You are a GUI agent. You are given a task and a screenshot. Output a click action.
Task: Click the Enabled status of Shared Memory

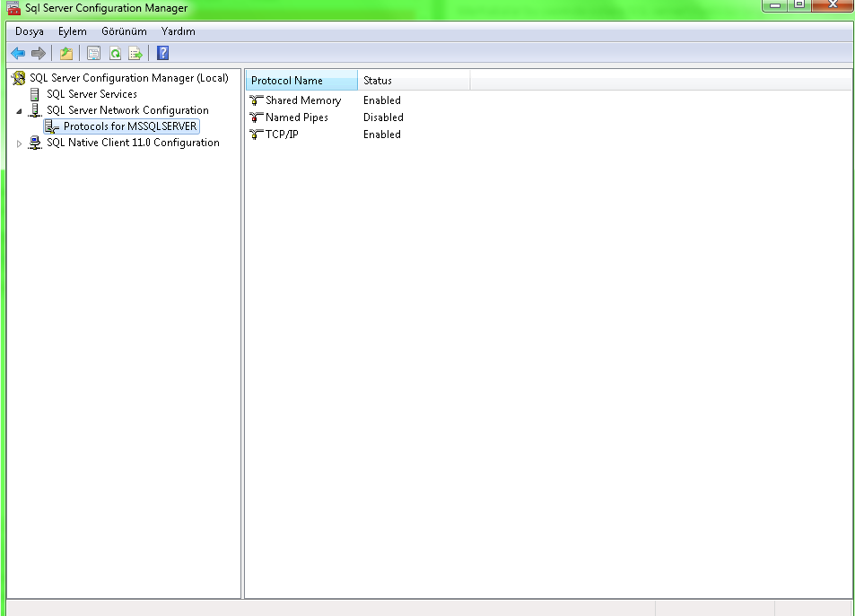pos(382,100)
